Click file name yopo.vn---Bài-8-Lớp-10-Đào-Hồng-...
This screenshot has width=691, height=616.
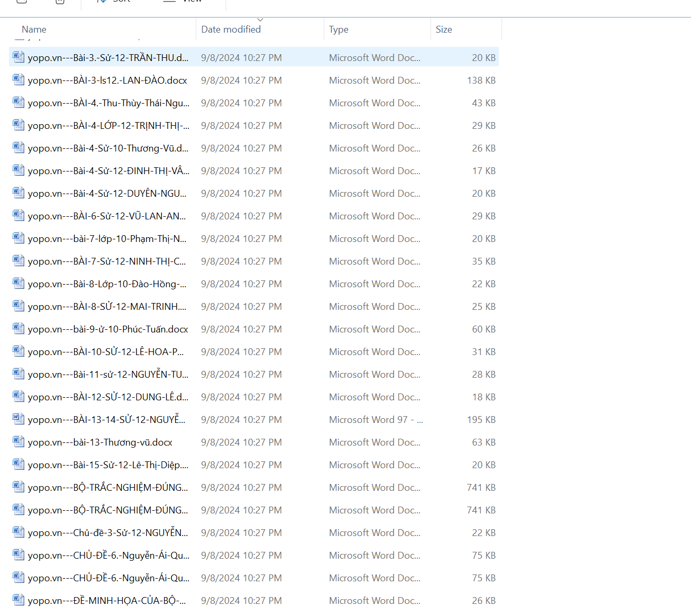pos(107,284)
